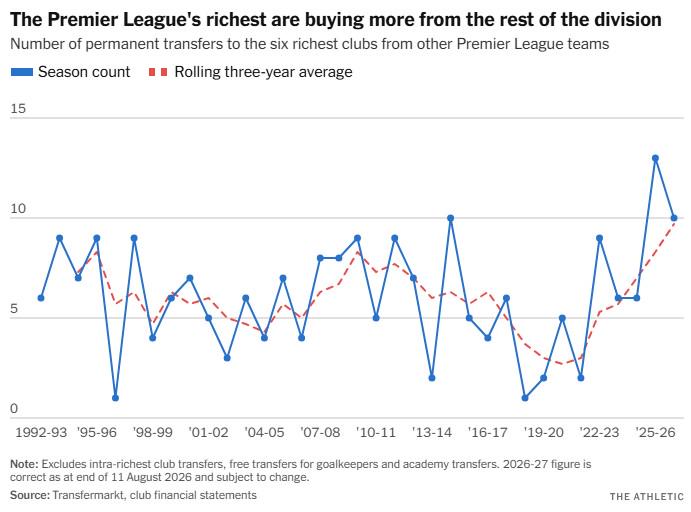Click the '10-11 x-axis label
The width and height of the screenshot is (691, 512).
pyautogui.click(x=376, y=432)
